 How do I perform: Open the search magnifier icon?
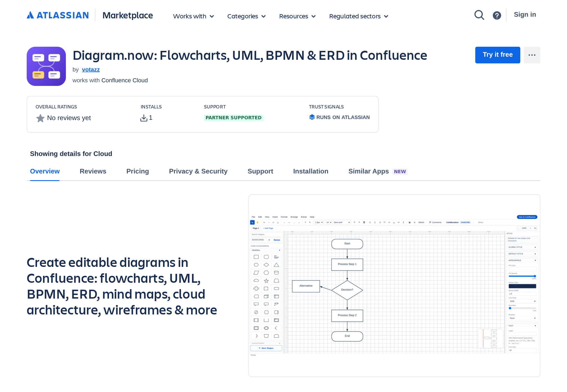479,15
